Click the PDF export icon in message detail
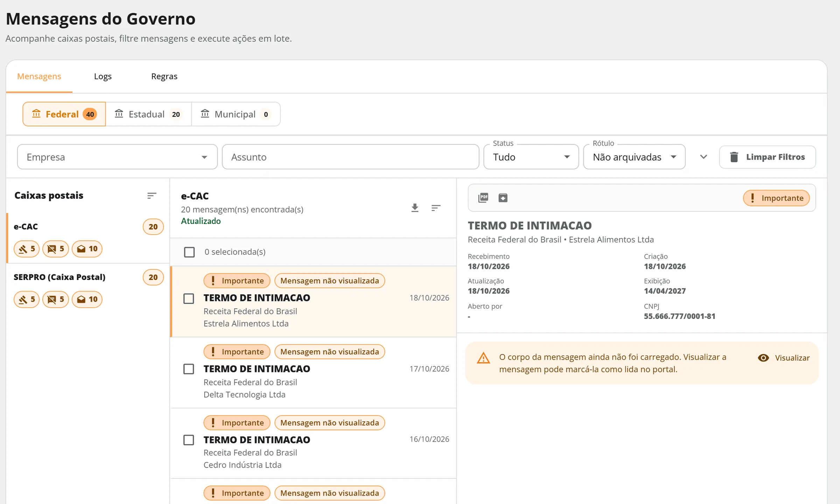 tap(483, 198)
